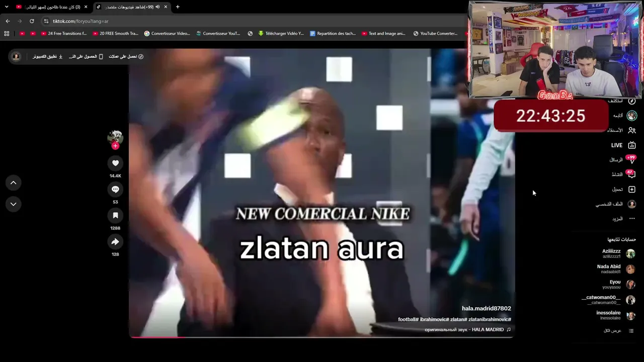644x362 pixels.
Task: Click the LIVE label in sidebar
Action: (x=617, y=145)
